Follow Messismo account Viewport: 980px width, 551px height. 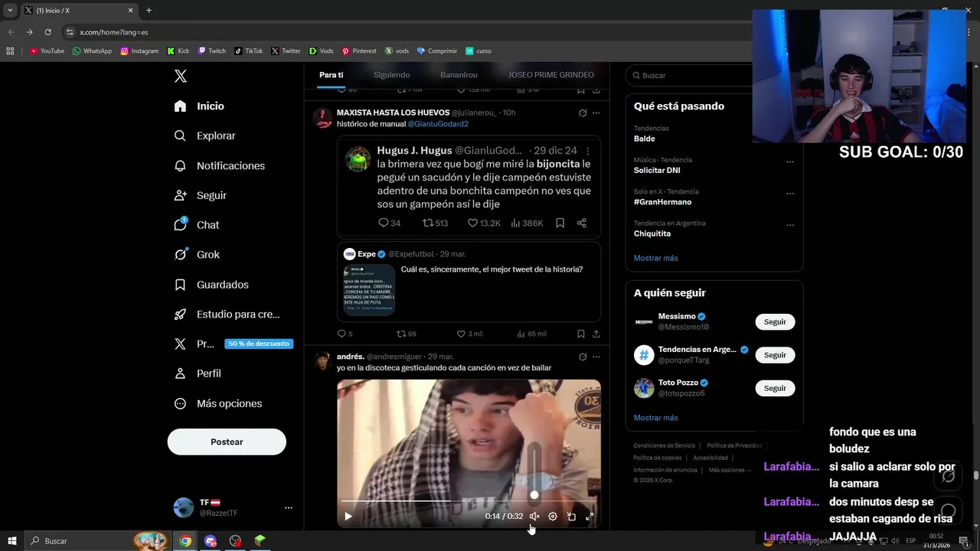click(x=775, y=322)
